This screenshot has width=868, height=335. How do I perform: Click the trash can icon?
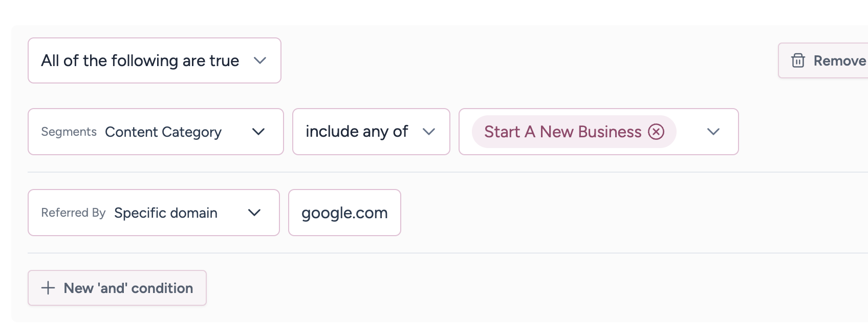click(798, 60)
